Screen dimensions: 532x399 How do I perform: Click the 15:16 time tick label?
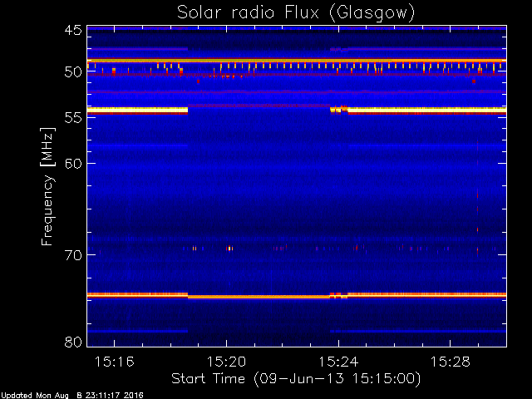115,362
